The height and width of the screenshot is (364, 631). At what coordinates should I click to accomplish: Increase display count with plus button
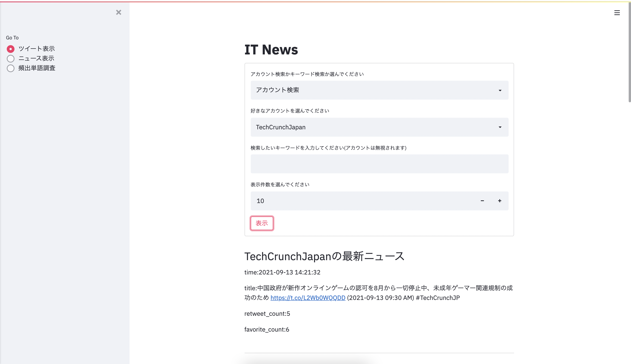(500, 201)
